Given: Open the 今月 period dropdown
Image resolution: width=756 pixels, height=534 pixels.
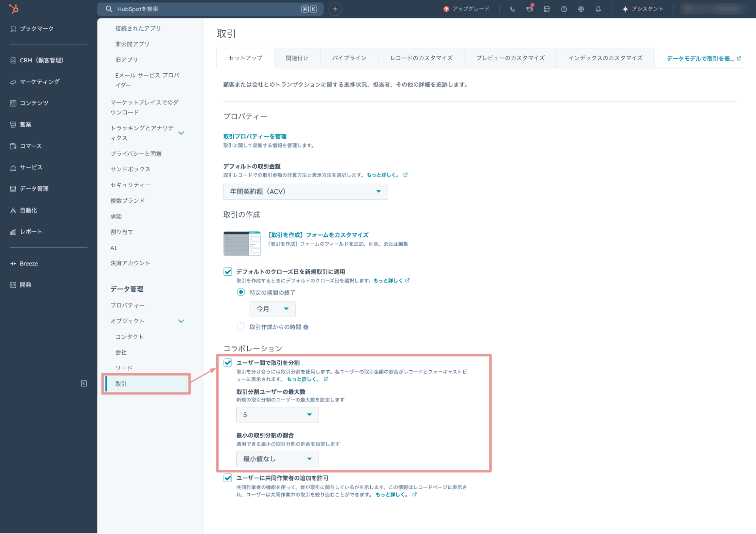Looking at the screenshot, I should tap(272, 309).
